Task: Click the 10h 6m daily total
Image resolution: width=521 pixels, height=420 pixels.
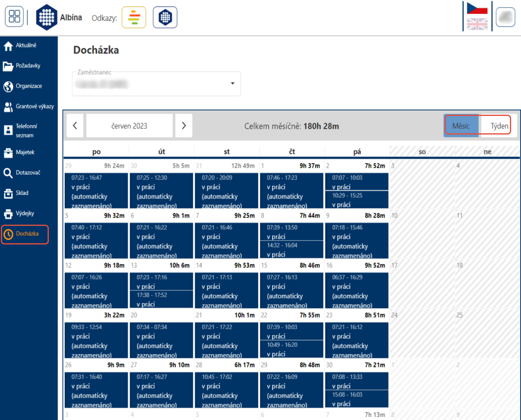Action: tap(179, 265)
